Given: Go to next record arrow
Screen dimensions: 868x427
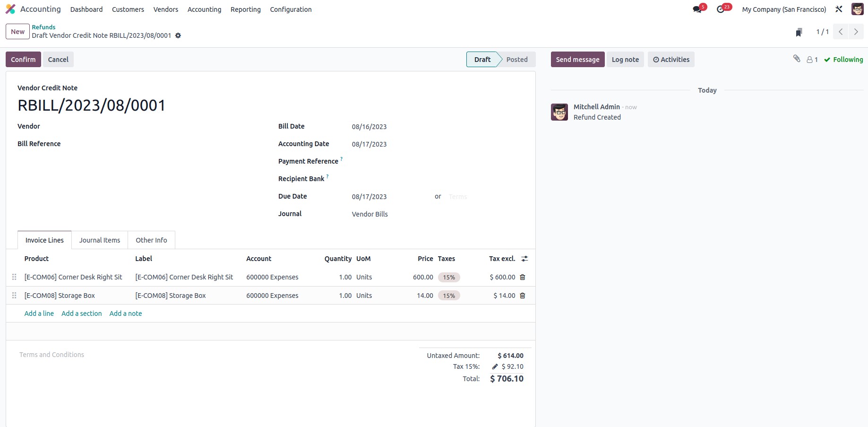Looking at the screenshot, I should pos(856,32).
